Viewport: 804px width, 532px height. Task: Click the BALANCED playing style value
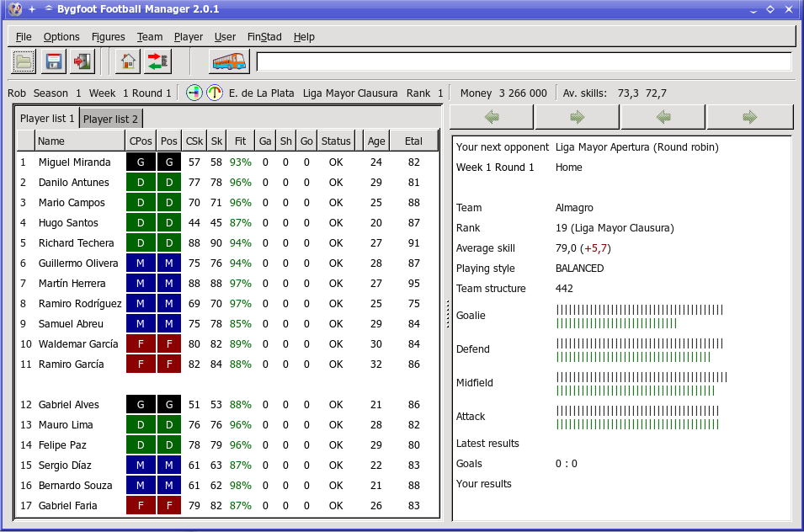[x=579, y=269]
